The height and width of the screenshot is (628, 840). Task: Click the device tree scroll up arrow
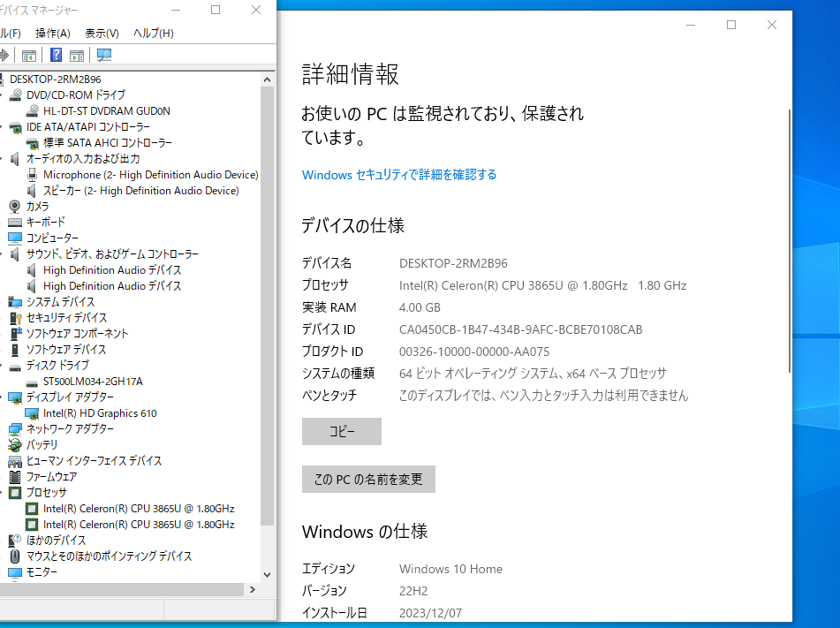pos(268,79)
